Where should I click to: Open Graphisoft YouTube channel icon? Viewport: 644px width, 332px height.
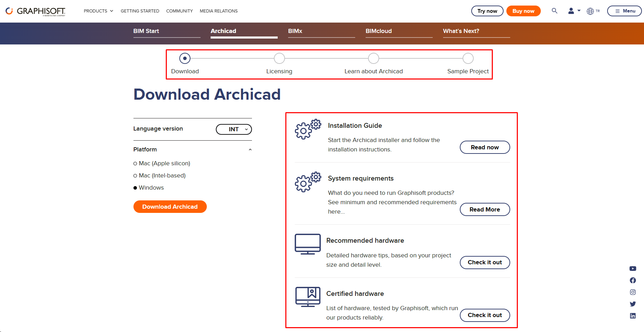pyautogui.click(x=633, y=268)
